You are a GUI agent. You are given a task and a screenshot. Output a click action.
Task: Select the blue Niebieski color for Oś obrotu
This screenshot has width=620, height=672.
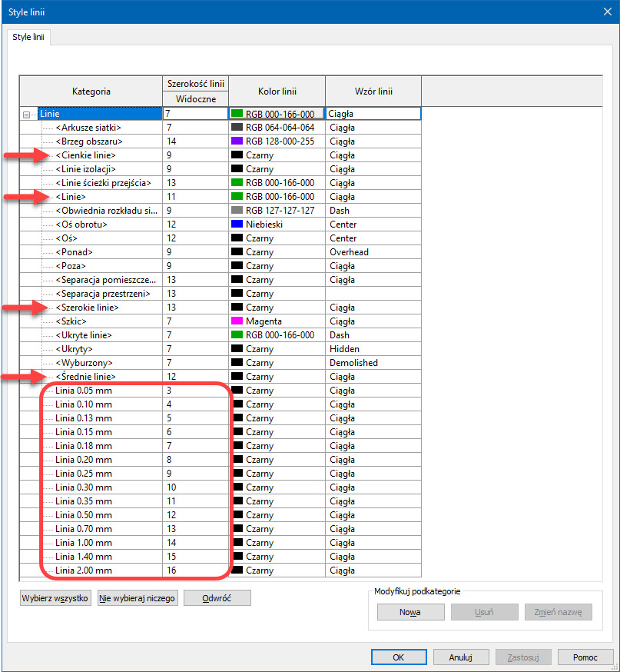pos(237,225)
